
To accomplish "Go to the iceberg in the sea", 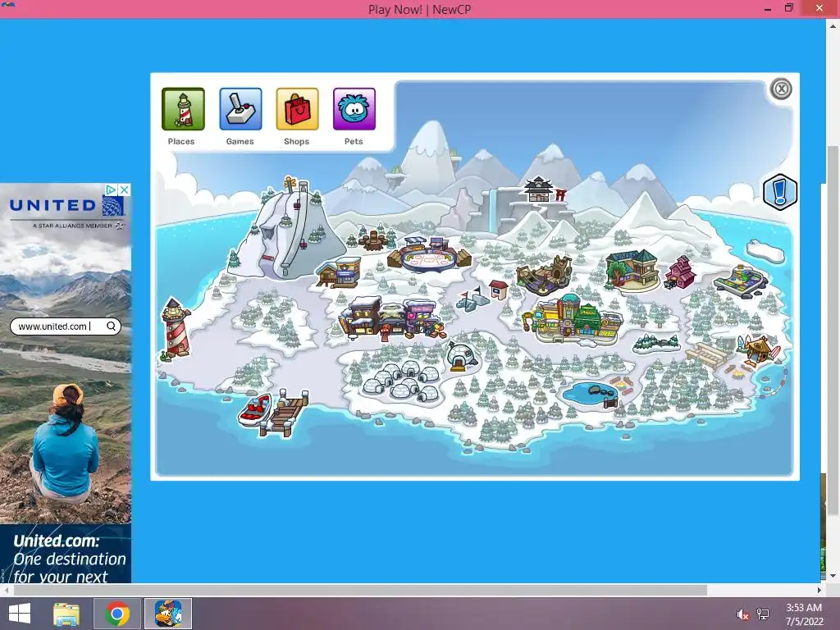I will coord(766,252).
